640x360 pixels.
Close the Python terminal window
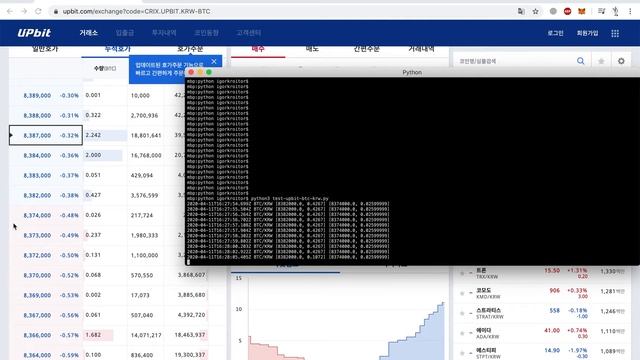tap(191, 72)
